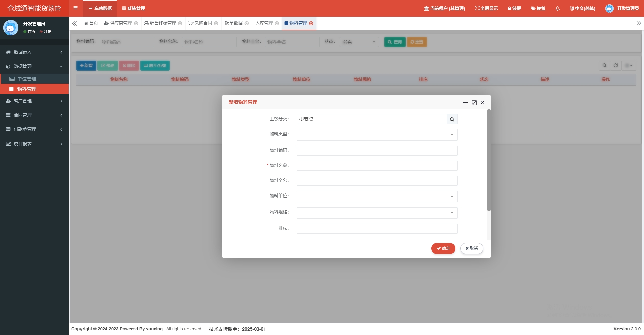Click the dialog's vertical scrollbar
644x335 pixels.
click(x=489, y=161)
